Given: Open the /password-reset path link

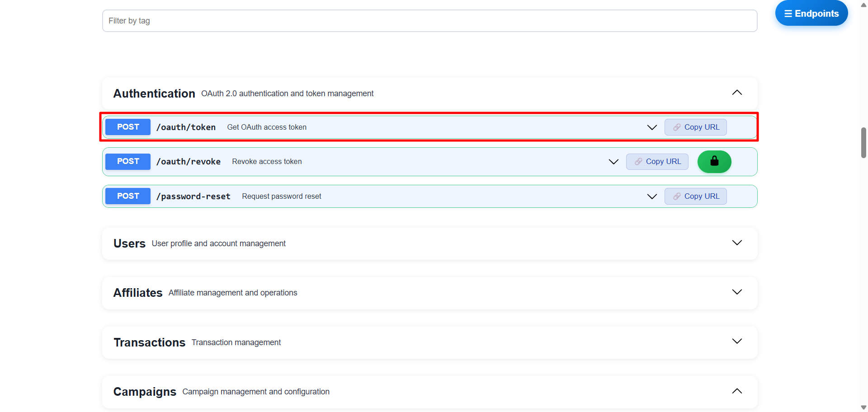Looking at the screenshot, I should [x=193, y=197].
